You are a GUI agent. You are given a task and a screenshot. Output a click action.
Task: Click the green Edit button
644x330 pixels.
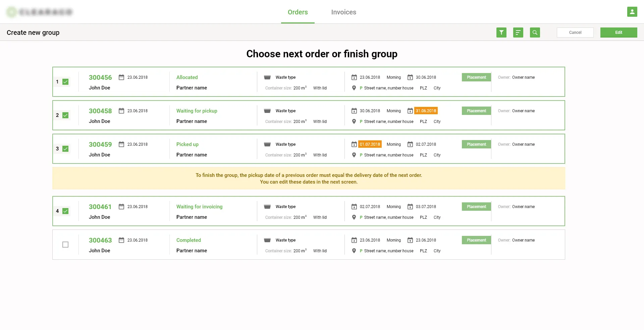(x=619, y=32)
